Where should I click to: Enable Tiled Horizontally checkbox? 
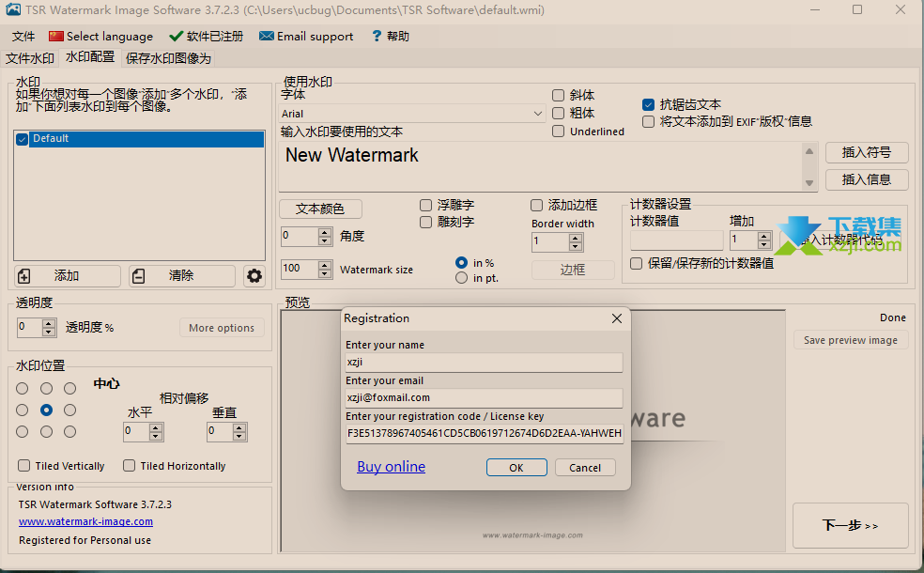(x=129, y=466)
